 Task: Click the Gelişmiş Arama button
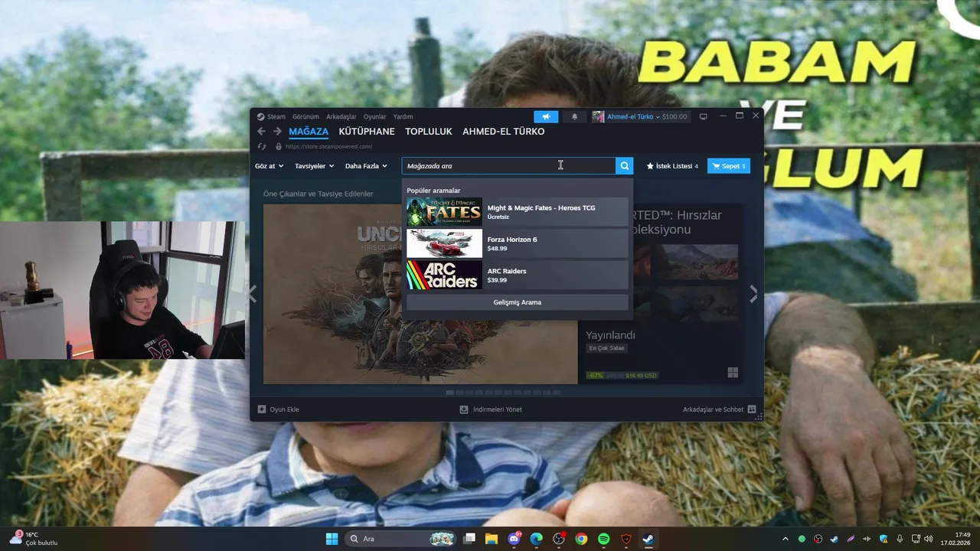pyautogui.click(x=518, y=302)
